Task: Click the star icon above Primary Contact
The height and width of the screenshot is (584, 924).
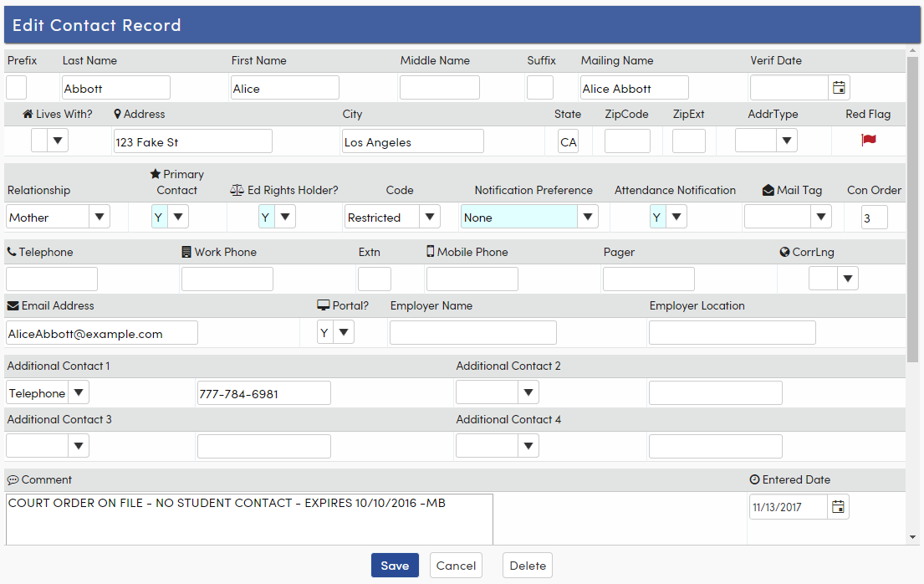Action: tap(156, 174)
